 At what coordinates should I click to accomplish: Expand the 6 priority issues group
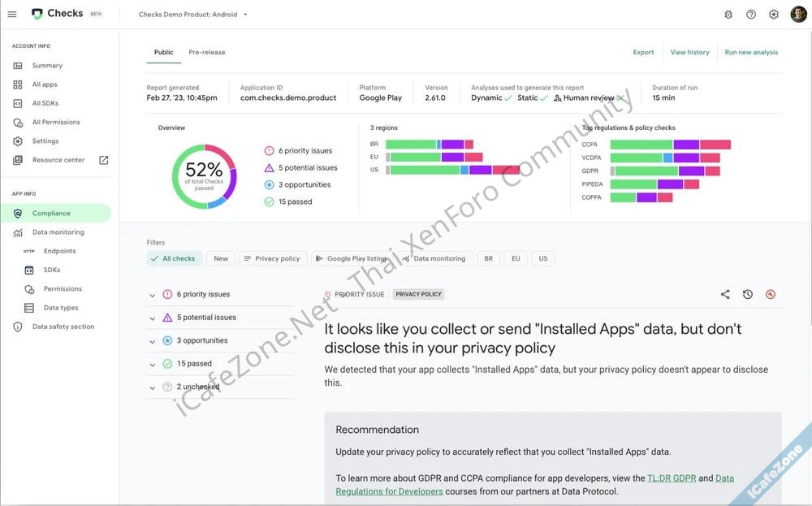[x=152, y=295]
